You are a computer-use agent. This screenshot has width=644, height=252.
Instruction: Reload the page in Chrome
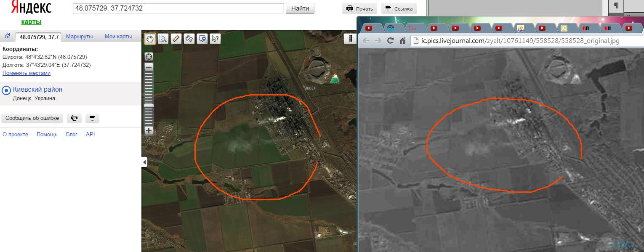click(390, 40)
